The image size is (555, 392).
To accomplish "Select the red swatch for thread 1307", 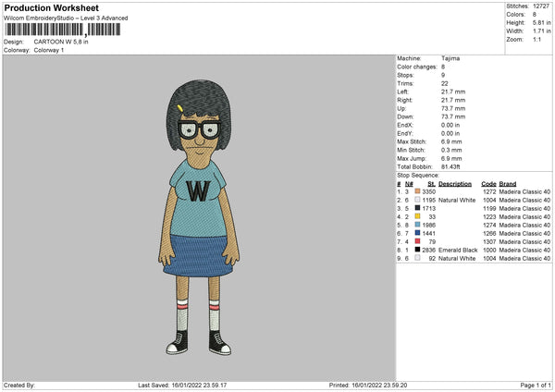I will [417, 241].
